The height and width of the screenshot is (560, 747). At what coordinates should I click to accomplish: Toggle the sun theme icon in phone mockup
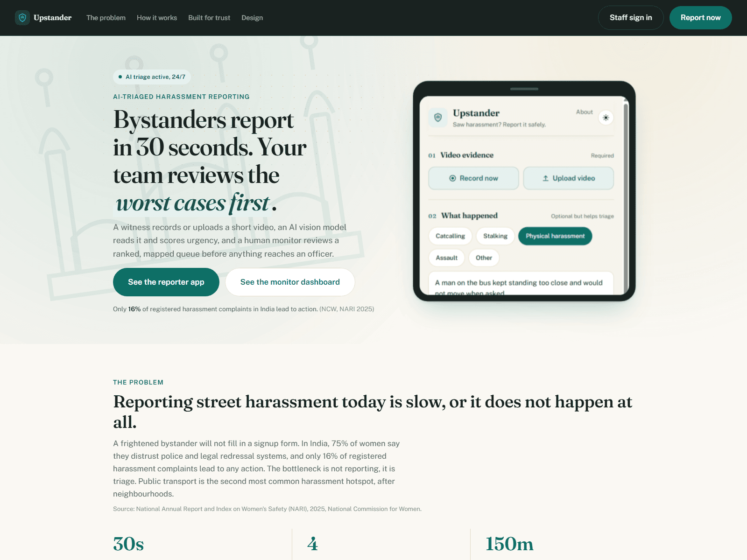(x=606, y=118)
